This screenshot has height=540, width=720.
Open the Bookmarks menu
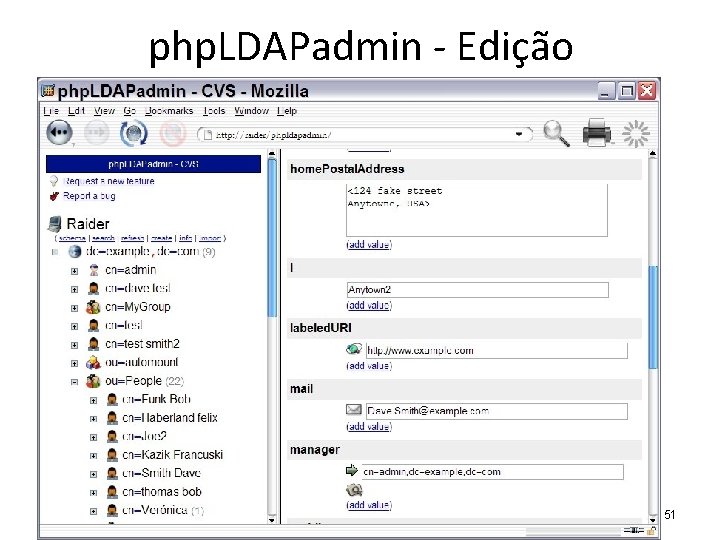pyautogui.click(x=169, y=111)
